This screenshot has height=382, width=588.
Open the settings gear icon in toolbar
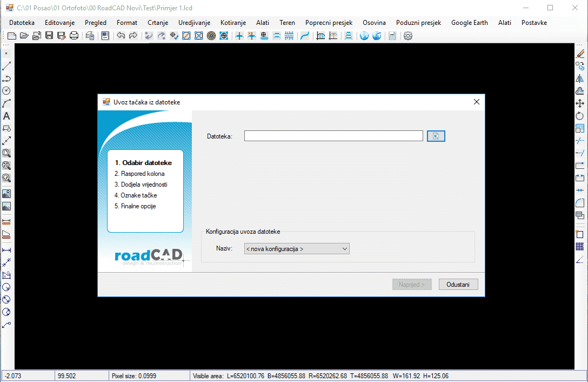pyautogui.click(x=408, y=36)
